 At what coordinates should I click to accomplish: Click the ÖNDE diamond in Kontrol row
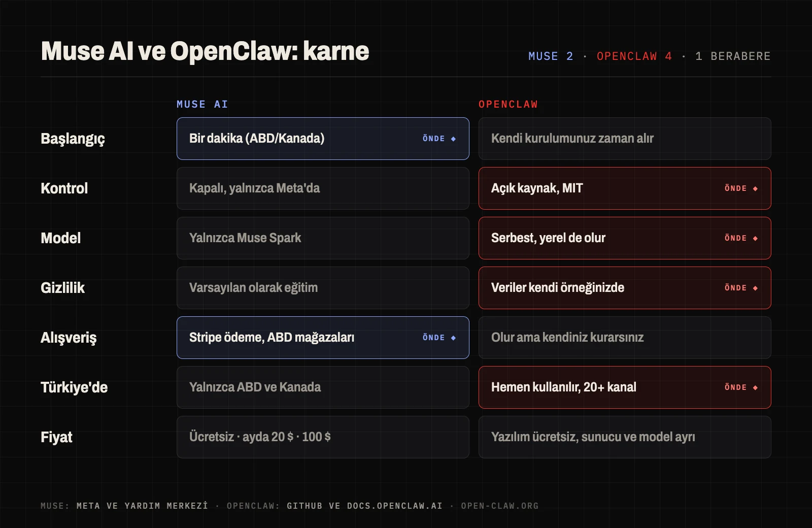pos(755,188)
